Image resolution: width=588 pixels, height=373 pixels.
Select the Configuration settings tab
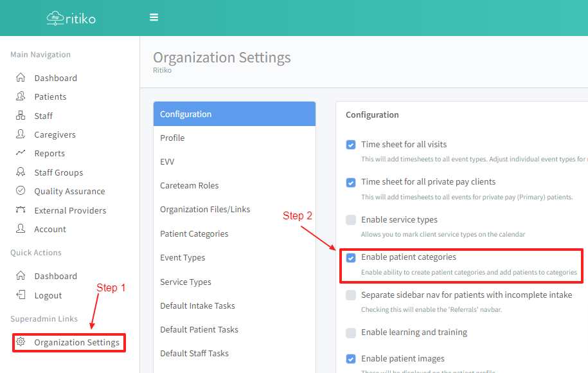(234, 114)
